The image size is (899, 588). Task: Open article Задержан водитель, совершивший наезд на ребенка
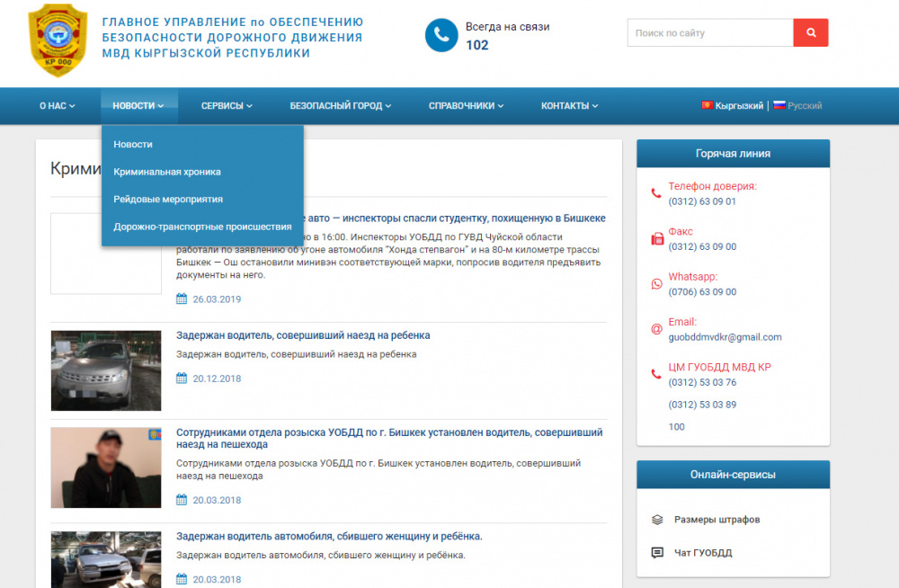[x=303, y=335]
